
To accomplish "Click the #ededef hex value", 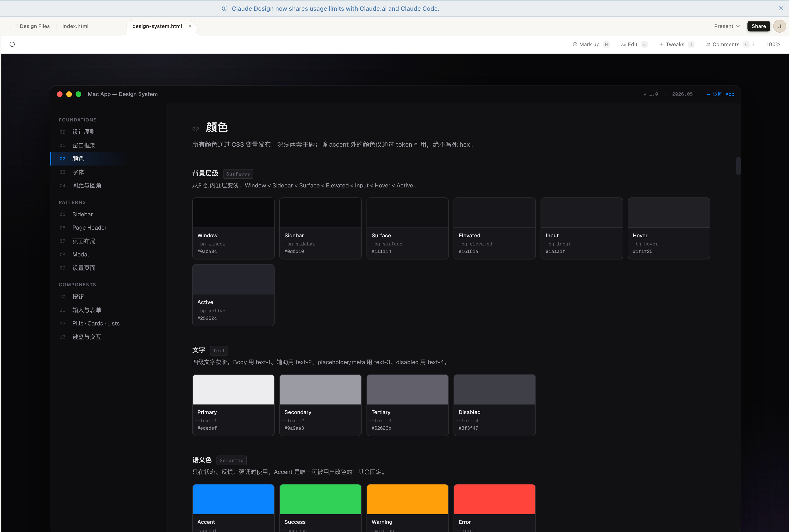I will click(x=207, y=428).
